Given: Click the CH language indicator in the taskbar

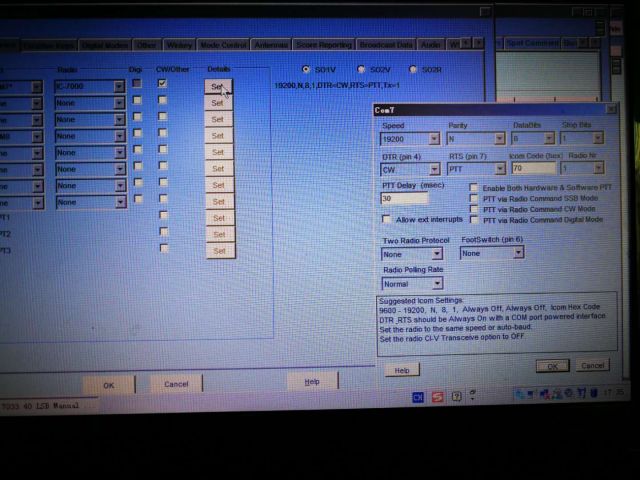Looking at the screenshot, I should [420, 397].
